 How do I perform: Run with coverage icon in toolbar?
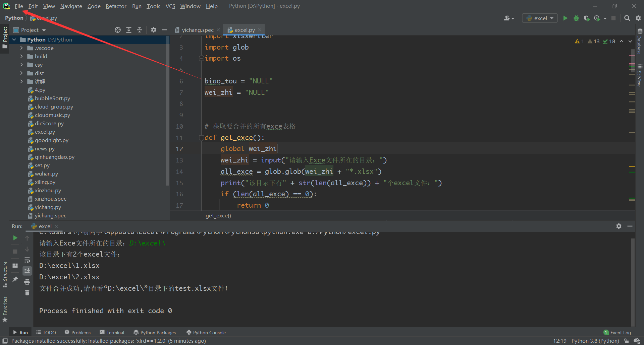pyautogui.click(x=586, y=18)
